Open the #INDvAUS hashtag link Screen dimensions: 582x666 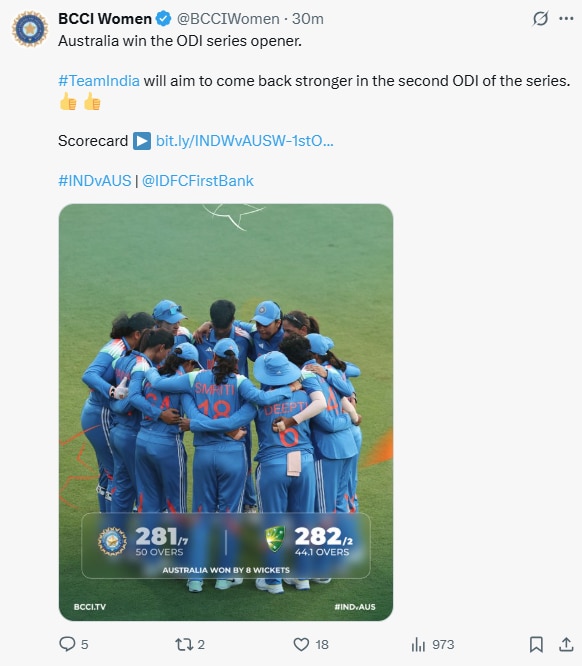95,181
